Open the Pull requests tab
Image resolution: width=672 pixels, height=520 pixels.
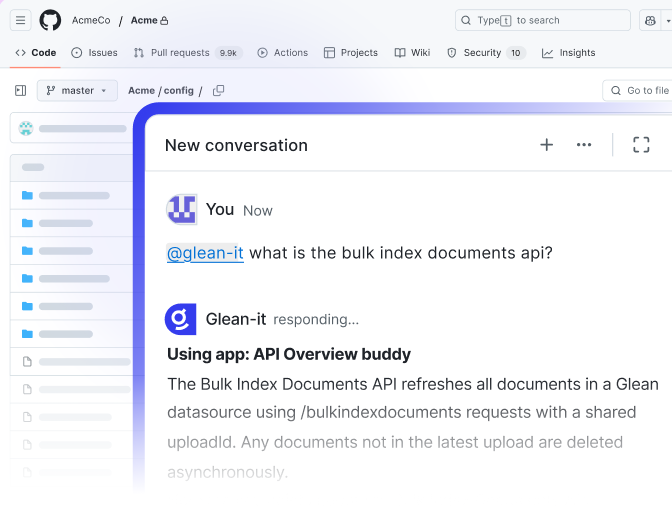pos(188,53)
